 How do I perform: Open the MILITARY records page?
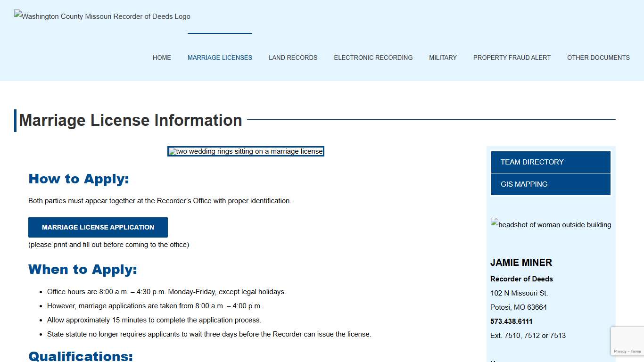tap(443, 58)
